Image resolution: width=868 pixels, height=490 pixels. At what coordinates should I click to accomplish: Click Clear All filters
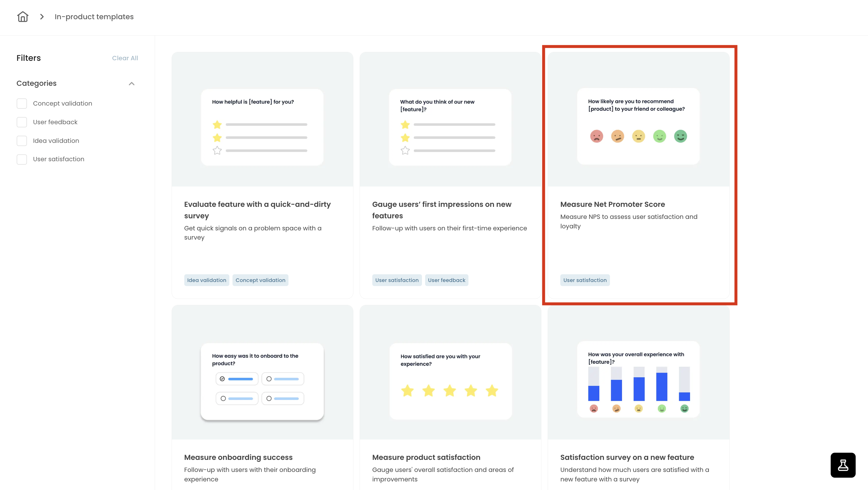pos(125,58)
